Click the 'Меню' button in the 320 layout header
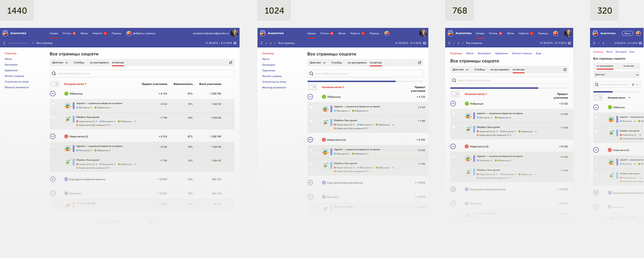 [628, 33]
